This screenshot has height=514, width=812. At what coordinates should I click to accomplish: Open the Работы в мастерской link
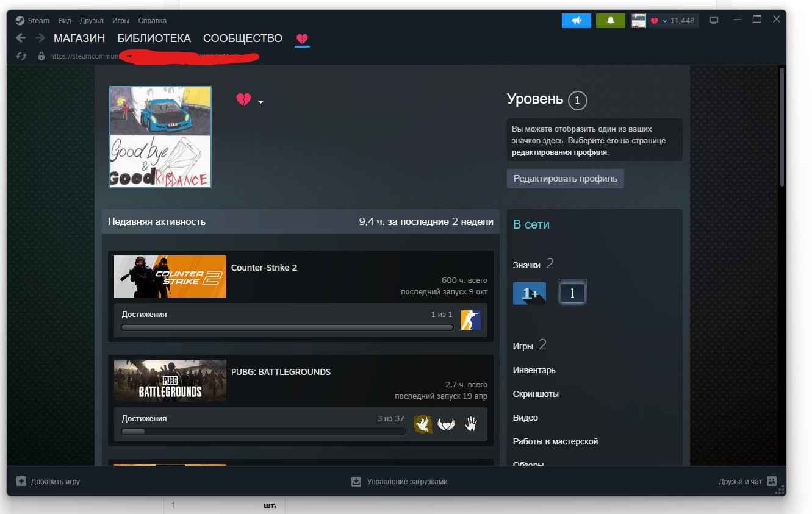[x=555, y=441]
